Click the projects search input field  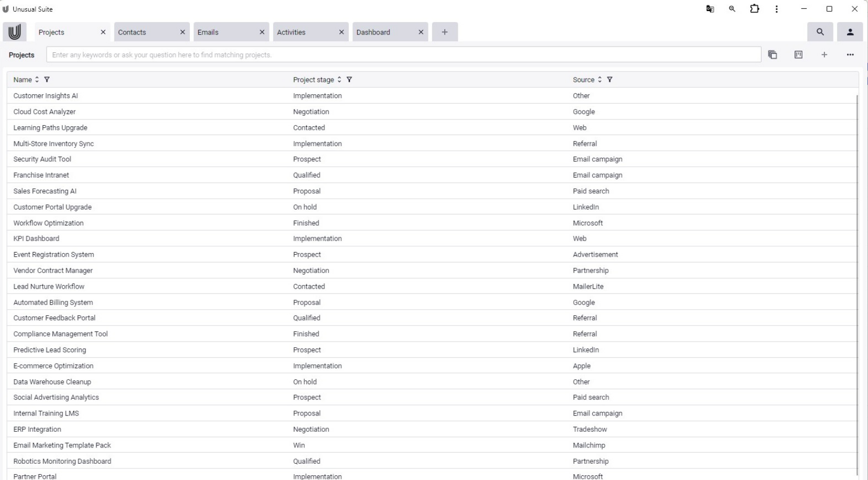[x=403, y=55]
